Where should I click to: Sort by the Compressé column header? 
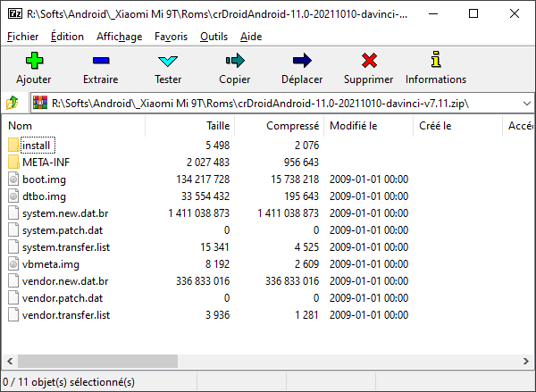280,126
